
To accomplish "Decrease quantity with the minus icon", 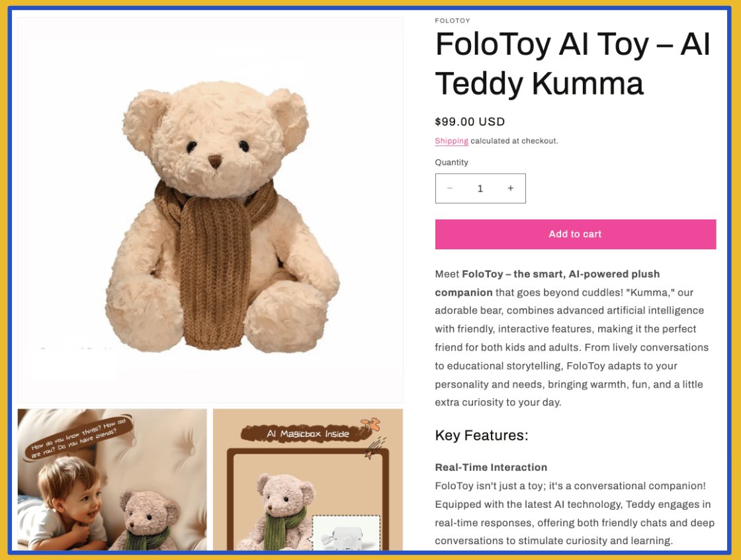I will (x=450, y=188).
